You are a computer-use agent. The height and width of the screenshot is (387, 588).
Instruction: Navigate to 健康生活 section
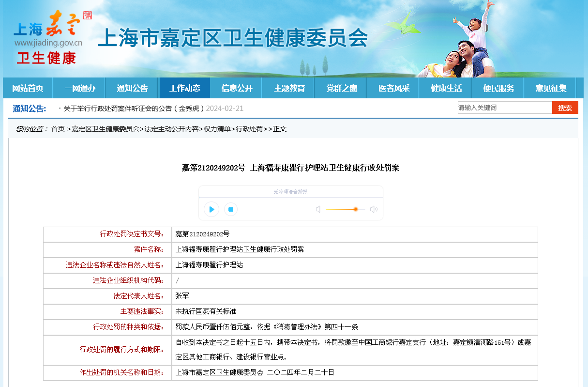point(446,88)
